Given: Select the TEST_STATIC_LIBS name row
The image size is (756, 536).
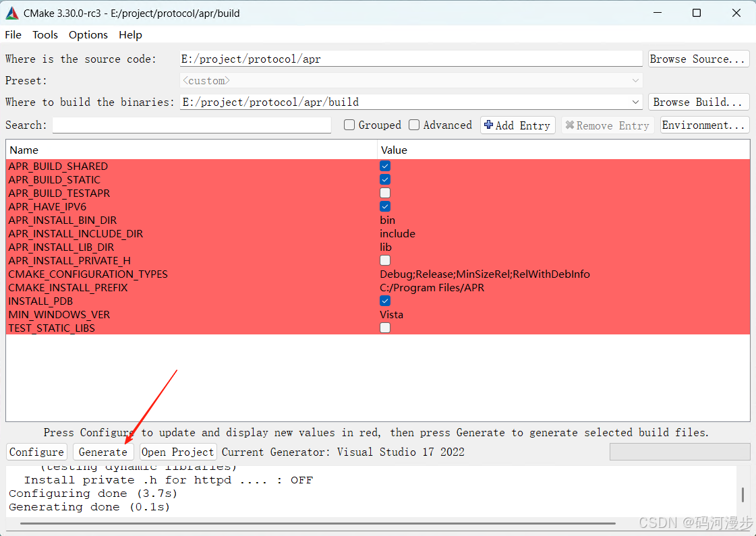Looking at the screenshot, I should point(51,328).
